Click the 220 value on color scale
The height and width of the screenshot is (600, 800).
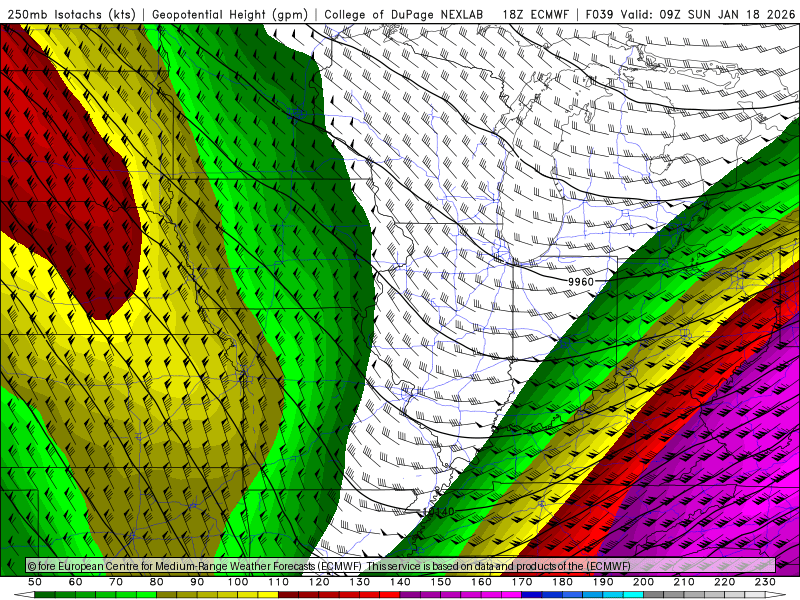724,582
